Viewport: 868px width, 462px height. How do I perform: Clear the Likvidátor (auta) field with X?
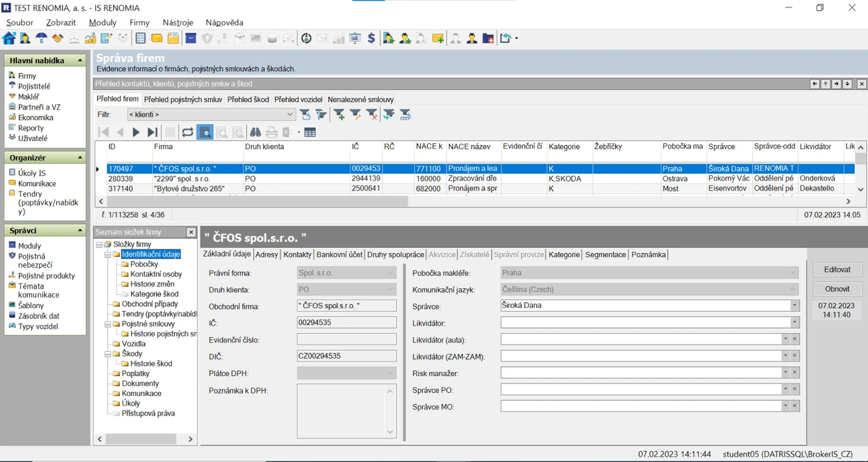pyautogui.click(x=795, y=339)
